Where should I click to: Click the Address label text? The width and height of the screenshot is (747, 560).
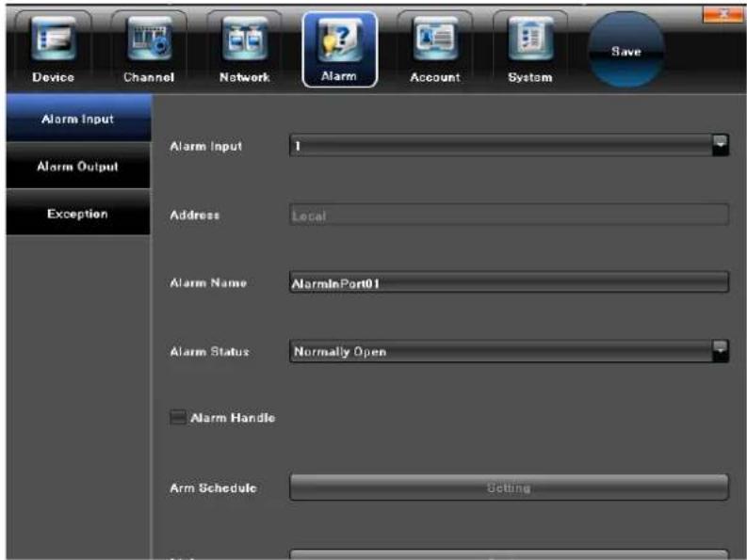pos(195,216)
